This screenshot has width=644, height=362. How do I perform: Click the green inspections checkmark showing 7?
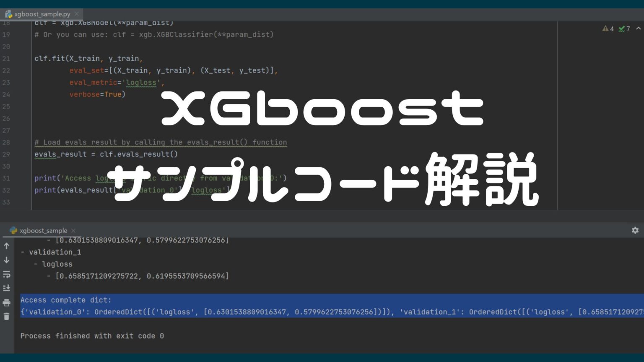pos(624,29)
